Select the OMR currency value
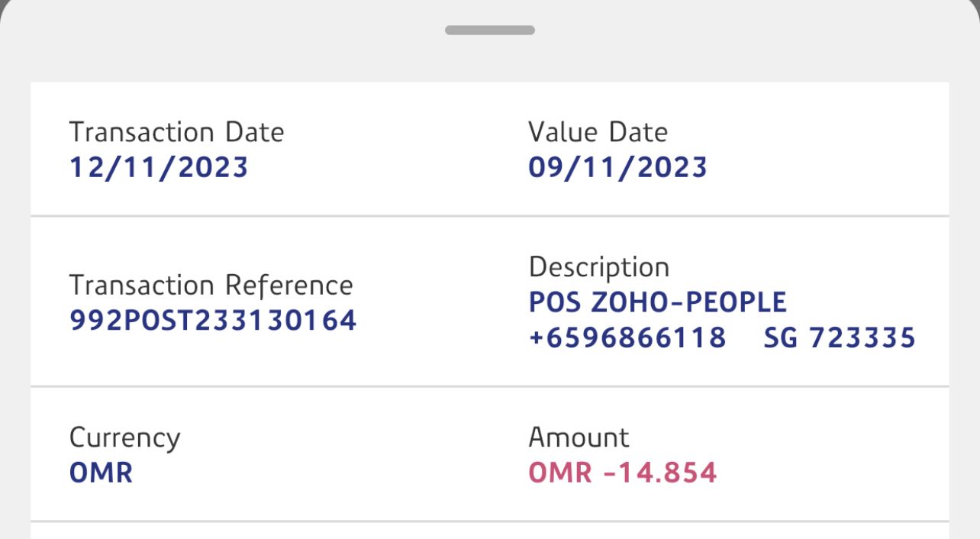The image size is (980, 539). pos(101,473)
